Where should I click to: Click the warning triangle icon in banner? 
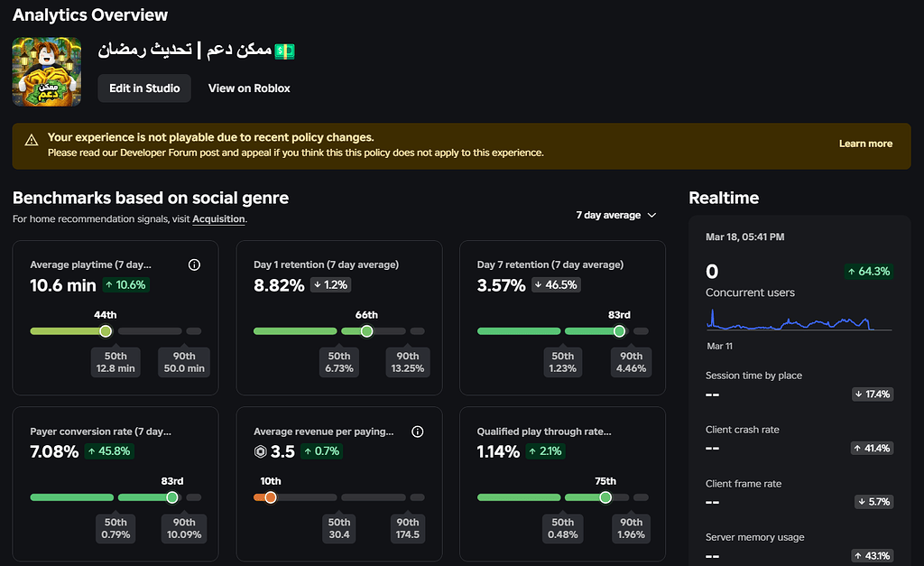(32, 140)
